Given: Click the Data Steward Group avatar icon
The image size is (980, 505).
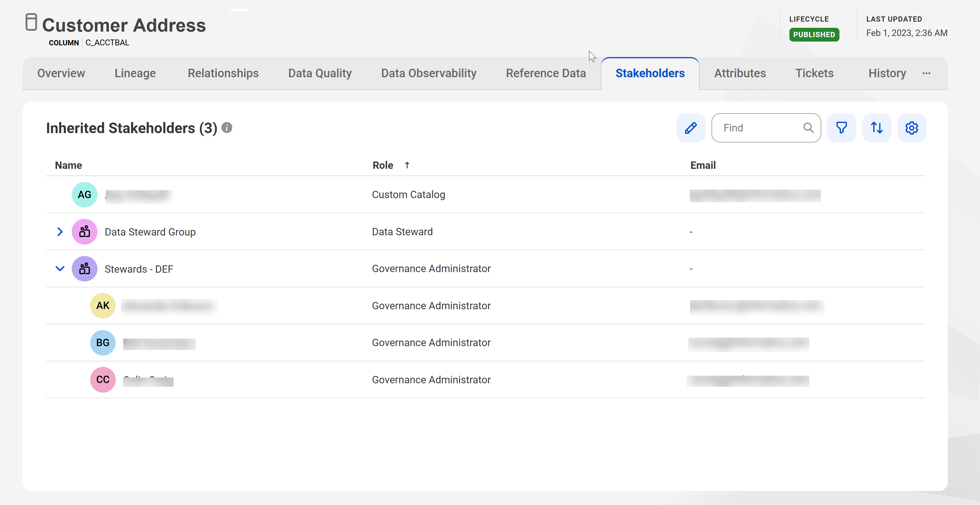Looking at the screenshot, I should point(84,232).
